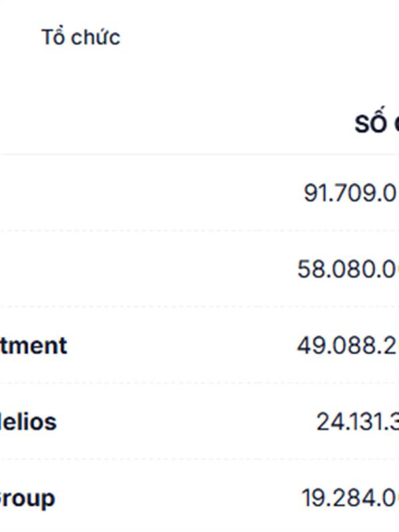Select the 24.131.3 share value
Viewport: 399px width, 532px height.
358,422
